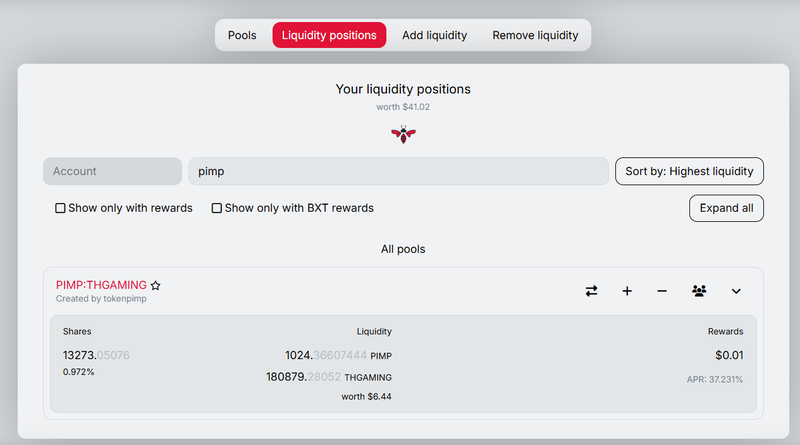This screenshot has width=800, height=445.
Task: Click the Expand all button
Action: click(726, 208)
